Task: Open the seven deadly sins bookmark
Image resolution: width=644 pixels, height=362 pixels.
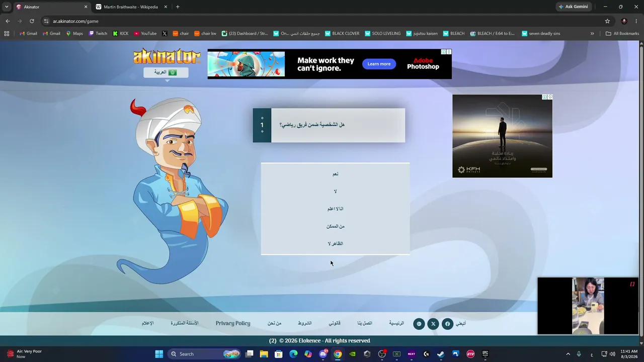Action: pos(541,34)
